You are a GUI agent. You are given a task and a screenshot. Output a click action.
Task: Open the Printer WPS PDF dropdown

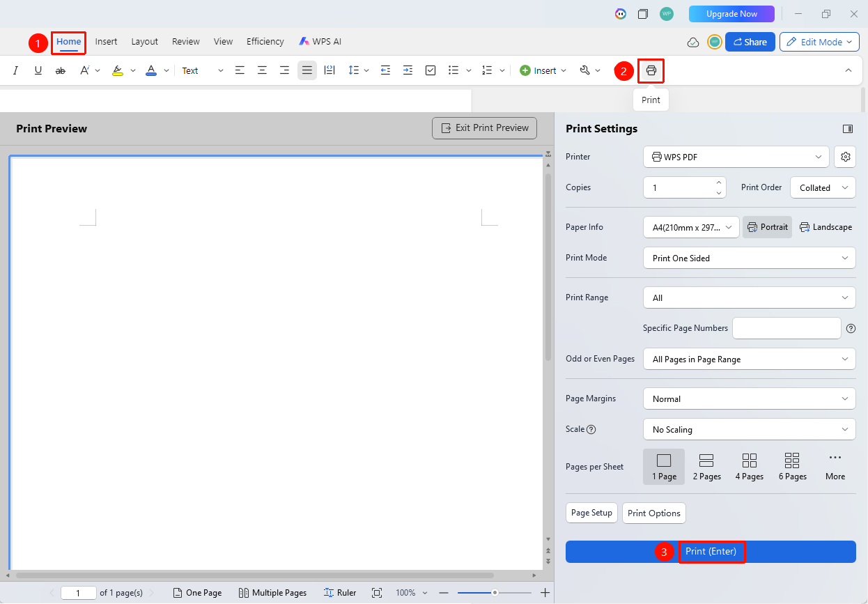(x=736, y=157)
